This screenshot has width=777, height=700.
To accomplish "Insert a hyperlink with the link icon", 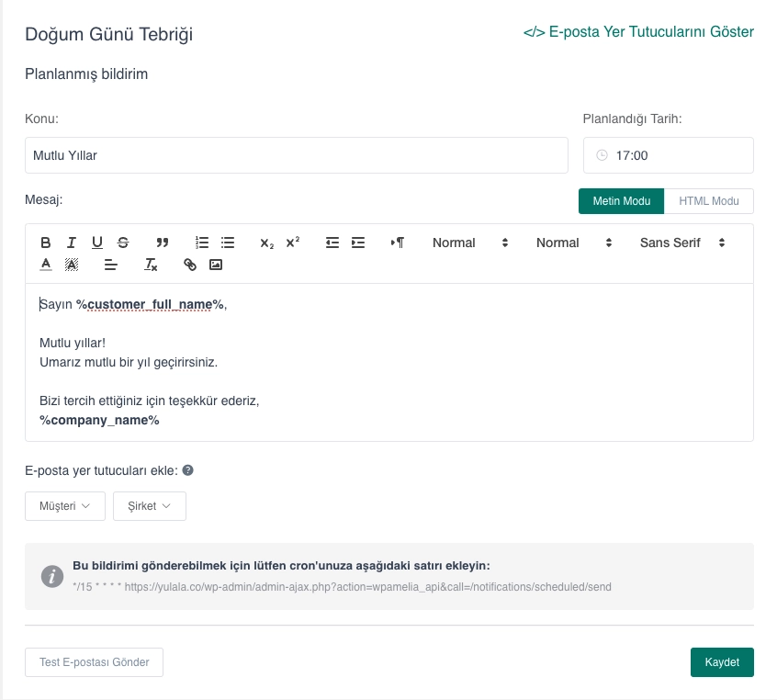I will tap(190, 265).
